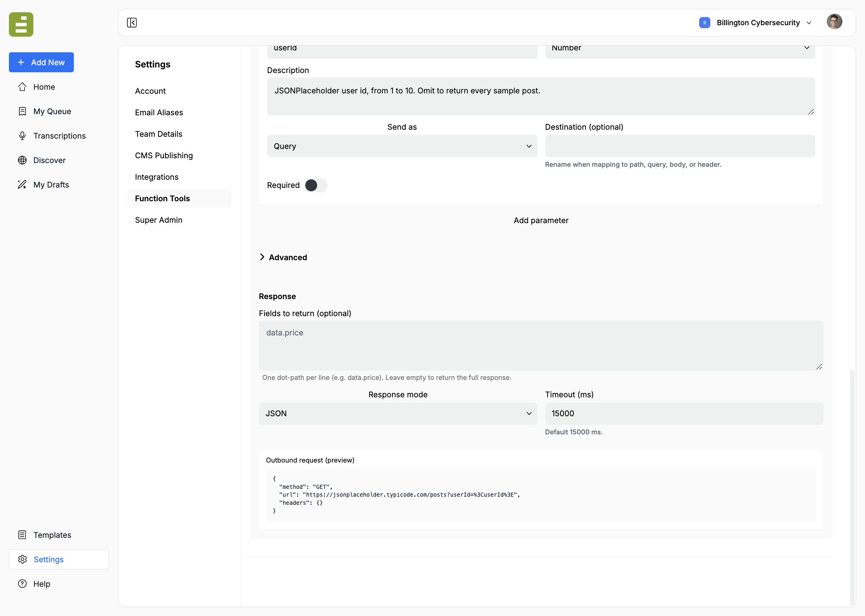Click the parameter Description textarea
The image size is (865, 616).
[x=541, y=97]
